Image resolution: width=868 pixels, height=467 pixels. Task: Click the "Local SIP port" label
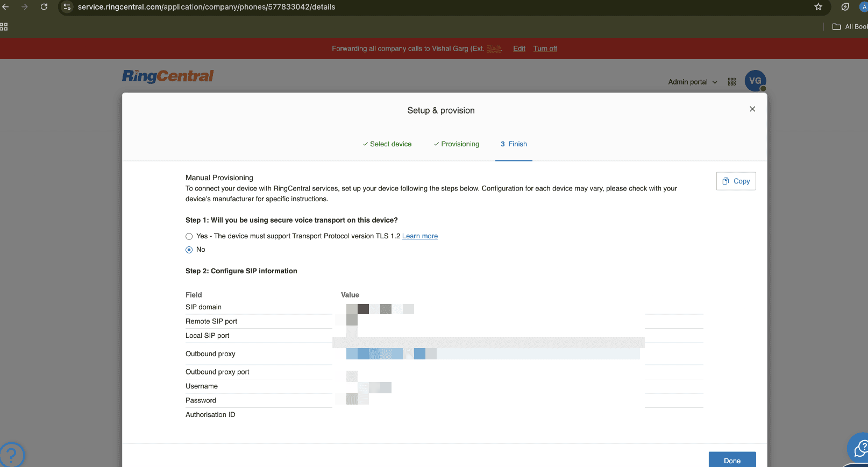pyautogui.click(x=208, y=336)
